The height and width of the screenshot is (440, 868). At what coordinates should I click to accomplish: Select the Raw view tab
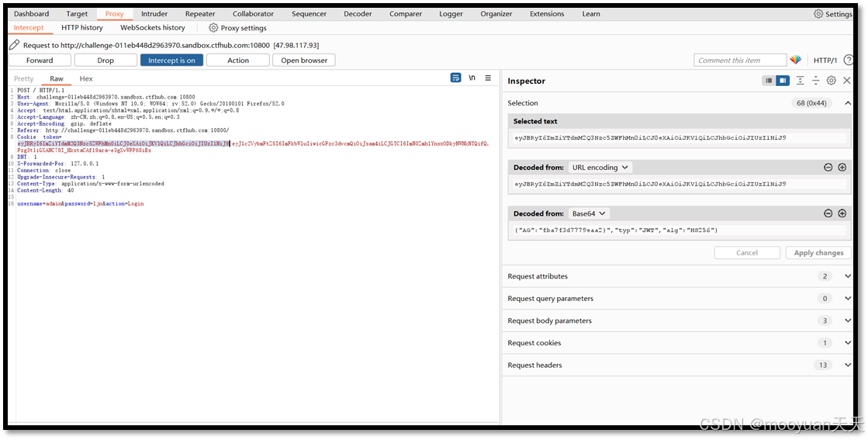click(x=57, y=78)
